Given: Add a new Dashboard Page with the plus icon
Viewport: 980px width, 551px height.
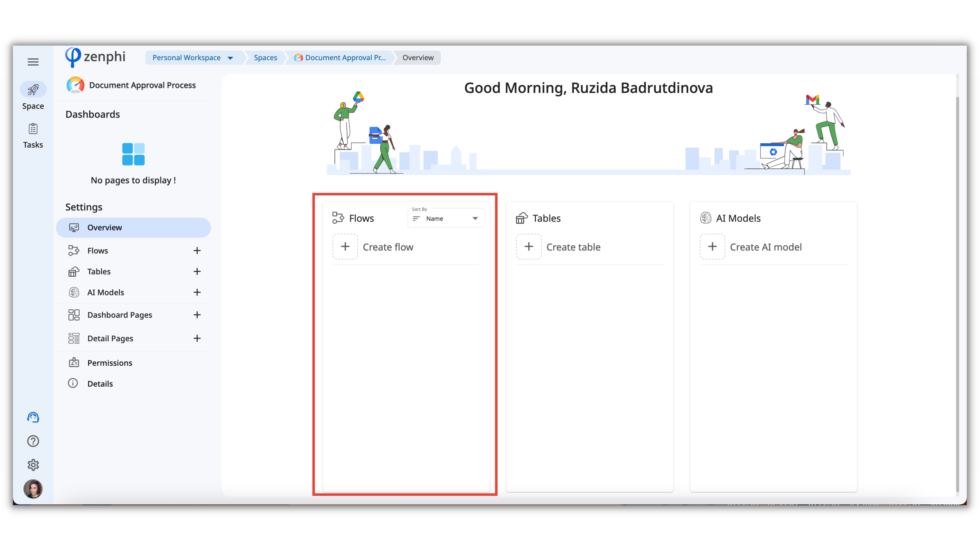Looking at the screenshot, I should (197, 315).
